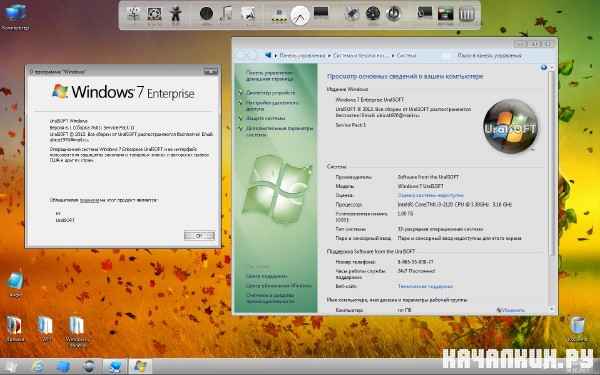Open the blue cube desktop shortcut on the left
The width and height of the screenshot is (600, 375).
coord(15,285)
